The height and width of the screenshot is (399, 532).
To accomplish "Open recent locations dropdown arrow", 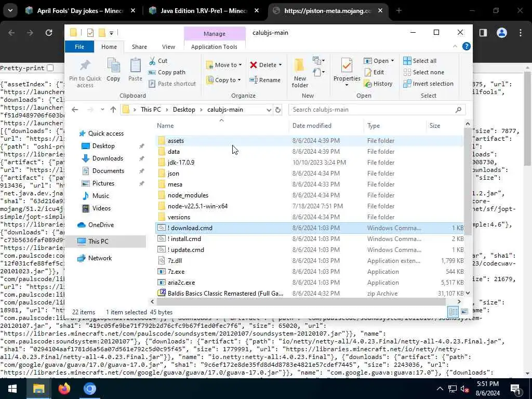I will (102, 110).
